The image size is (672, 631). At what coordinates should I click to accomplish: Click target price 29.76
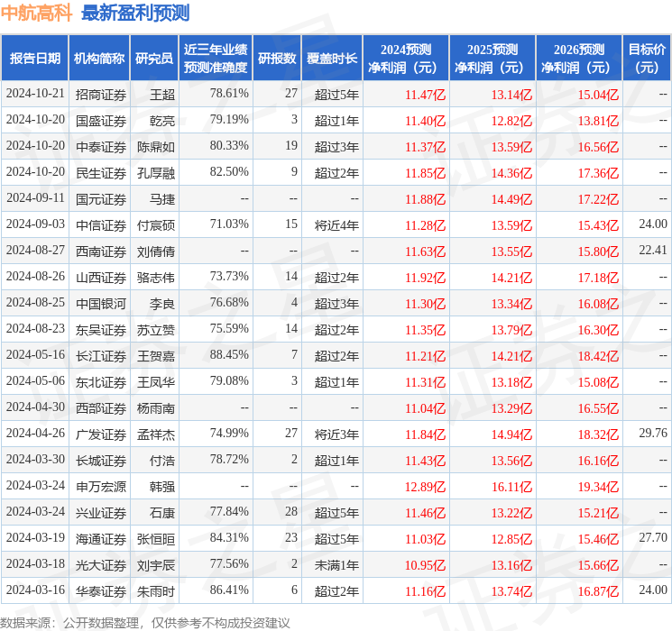coord(653,433)
